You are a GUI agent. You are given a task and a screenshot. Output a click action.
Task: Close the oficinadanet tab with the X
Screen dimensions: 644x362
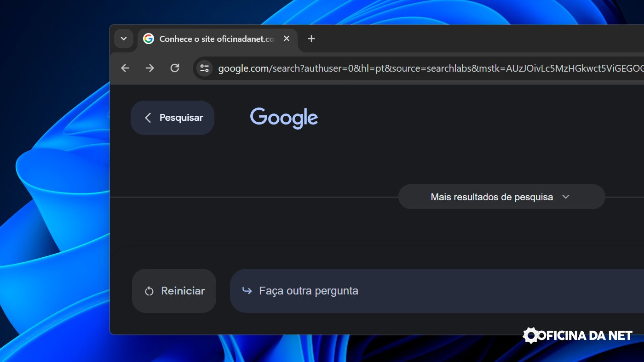[x=287, y=39]
